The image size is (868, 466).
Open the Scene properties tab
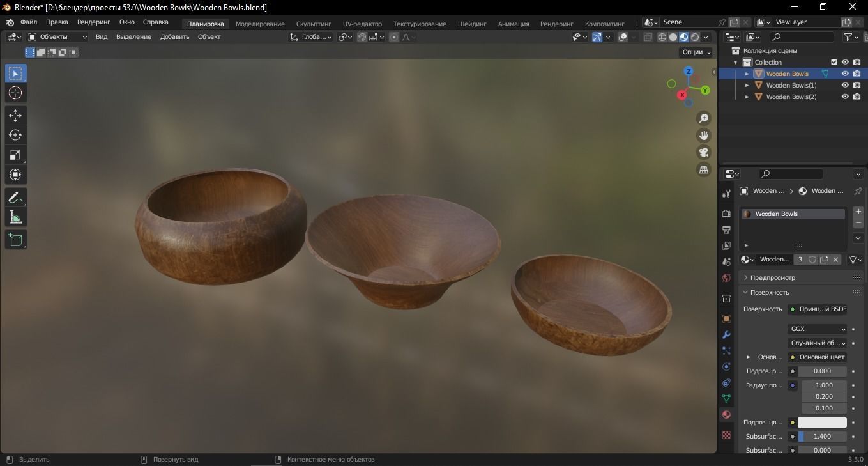point(726,261)
